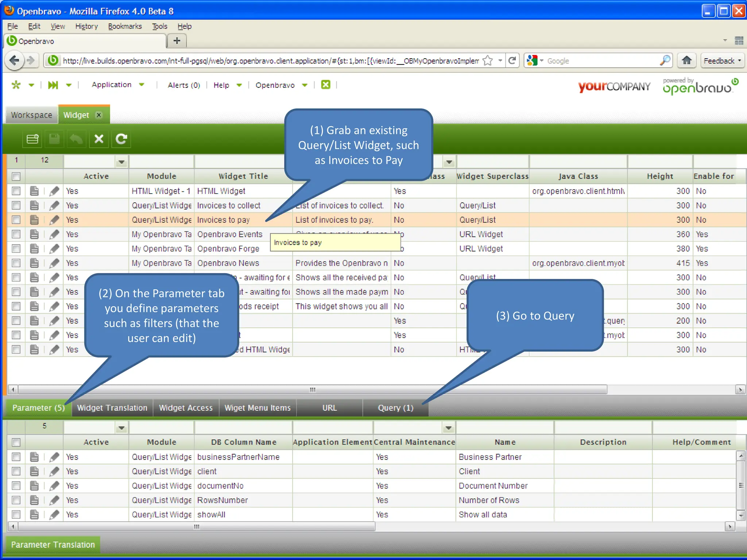Click the delete record X toolbar icon
The image size is (747, 560).
99,139
